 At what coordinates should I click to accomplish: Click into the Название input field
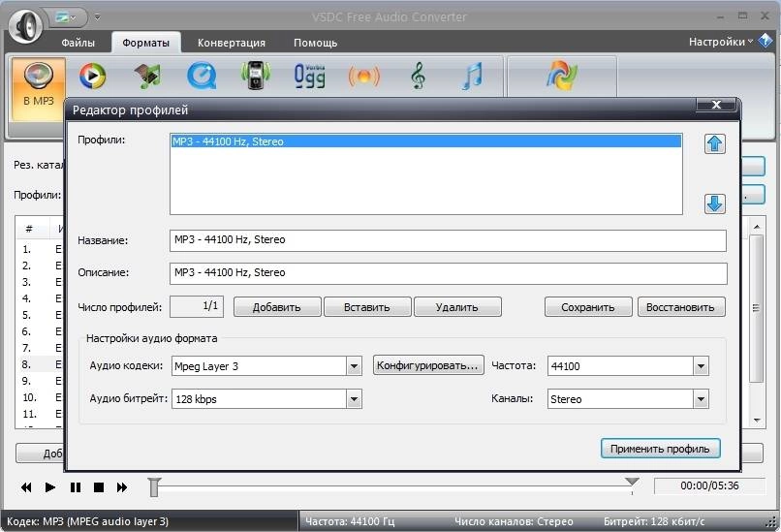448,240
